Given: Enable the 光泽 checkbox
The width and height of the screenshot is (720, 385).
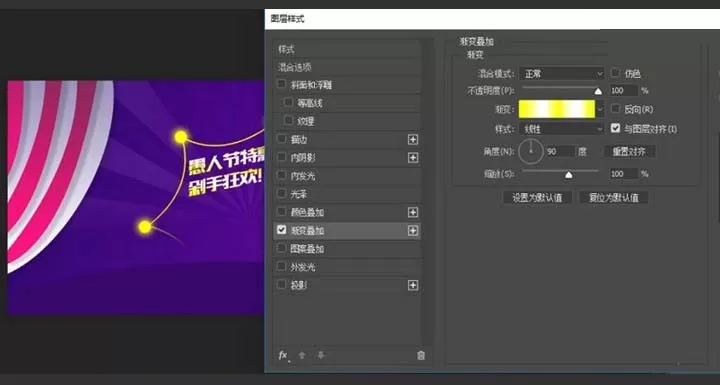Looking at the screenshot, I should coord(281,193).
